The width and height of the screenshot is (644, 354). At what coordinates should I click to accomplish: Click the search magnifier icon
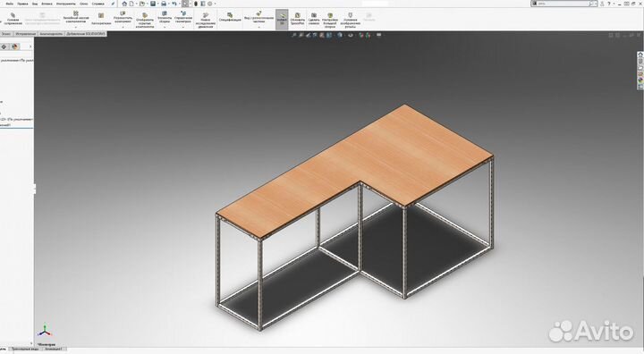click(x=591, y=4)
